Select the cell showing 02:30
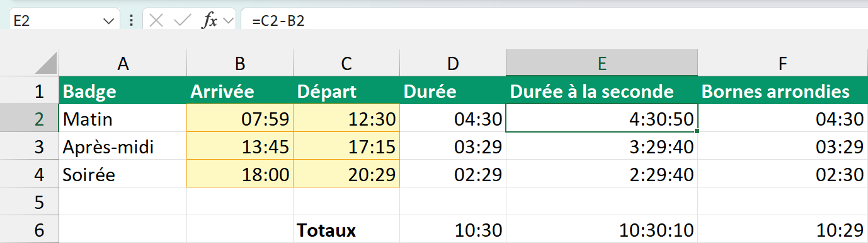The image size is (868, 243). (783, 174)
